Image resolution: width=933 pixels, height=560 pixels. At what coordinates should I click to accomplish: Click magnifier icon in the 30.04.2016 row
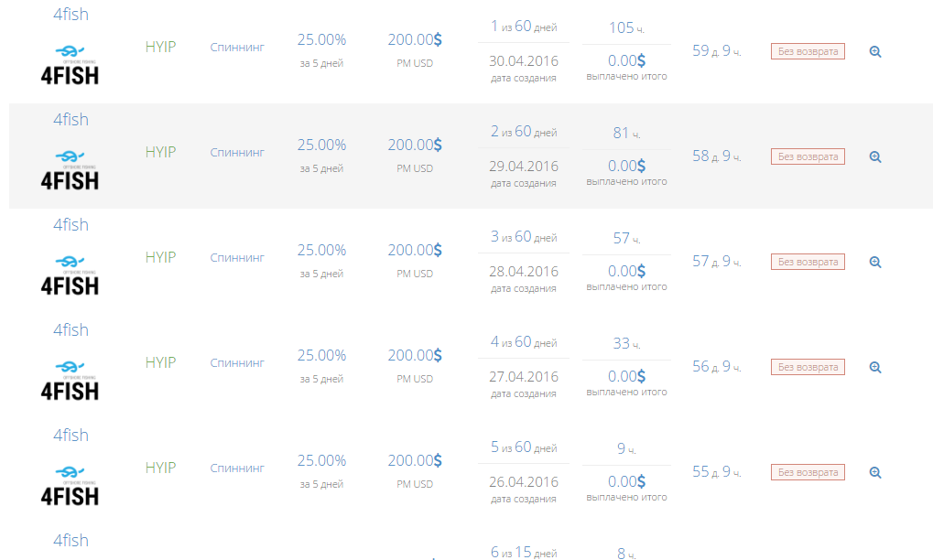875,52
